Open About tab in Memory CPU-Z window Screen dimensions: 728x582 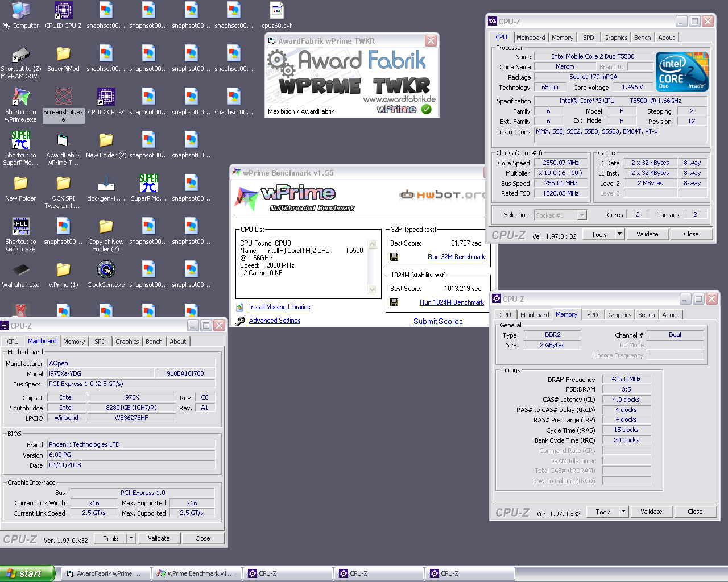(671, 315)
